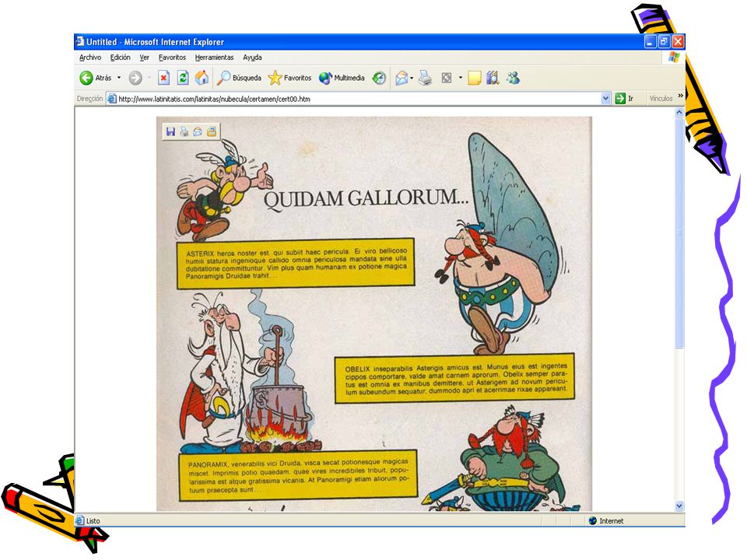
Task: Expand the Vínculos chevron overflow
Action: click(680, 96)
